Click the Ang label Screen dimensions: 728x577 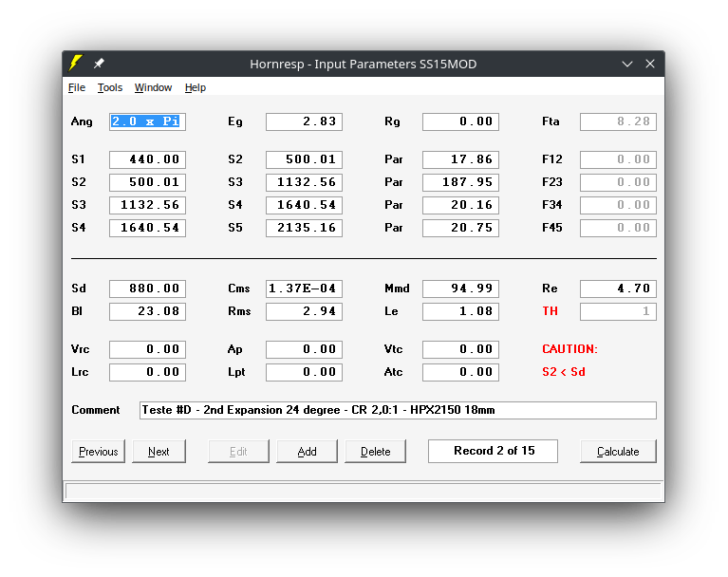[x=82, y=122]
